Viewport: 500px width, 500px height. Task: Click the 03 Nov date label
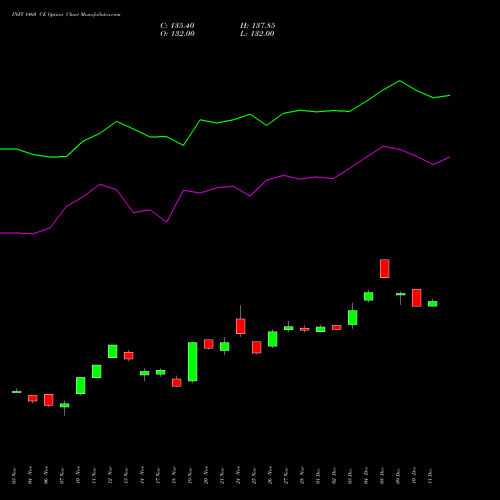pos(14,476)
